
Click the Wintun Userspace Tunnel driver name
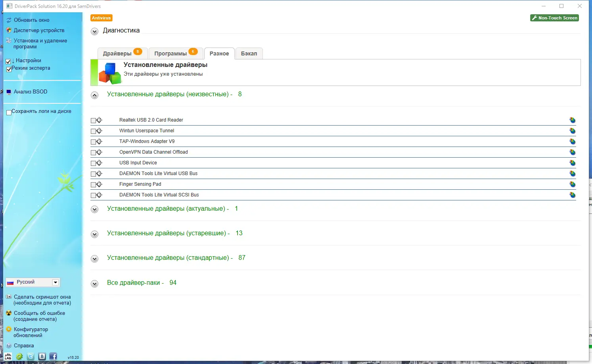(147, 131)
